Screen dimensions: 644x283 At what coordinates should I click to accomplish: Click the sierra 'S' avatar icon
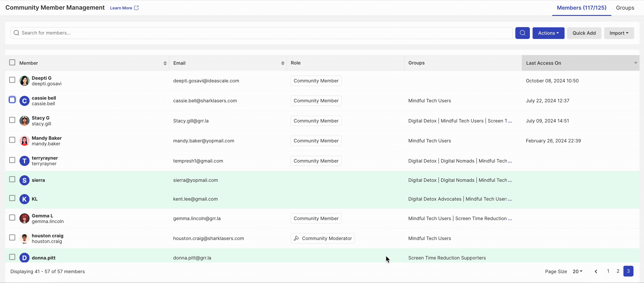pyautogui.click(x=24, y=180)
